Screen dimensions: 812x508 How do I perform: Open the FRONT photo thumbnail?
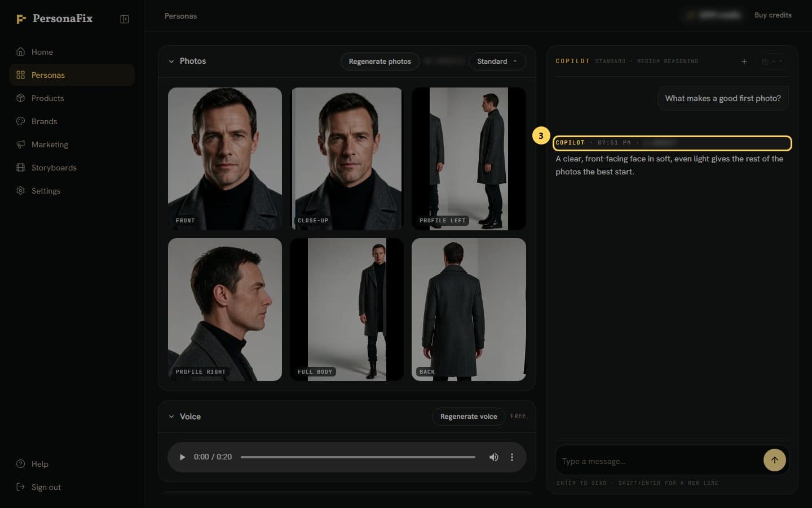(x=225, y=159)
